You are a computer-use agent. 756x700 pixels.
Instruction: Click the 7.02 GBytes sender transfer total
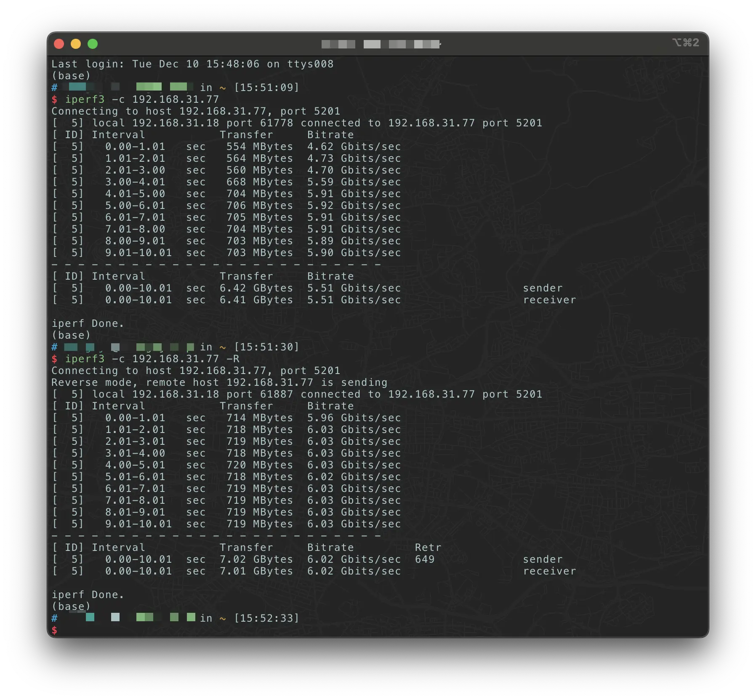[x=256, y=559]
